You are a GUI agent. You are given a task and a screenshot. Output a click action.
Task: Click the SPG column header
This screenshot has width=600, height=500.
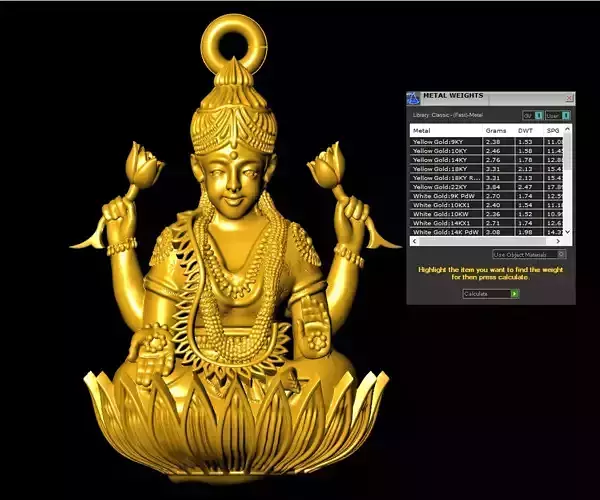[553, 130]
